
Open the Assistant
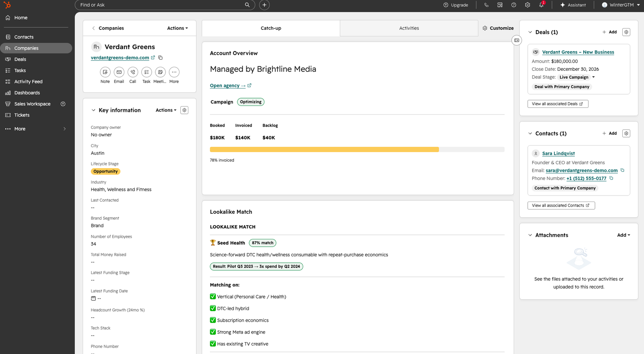coord(573,5)
